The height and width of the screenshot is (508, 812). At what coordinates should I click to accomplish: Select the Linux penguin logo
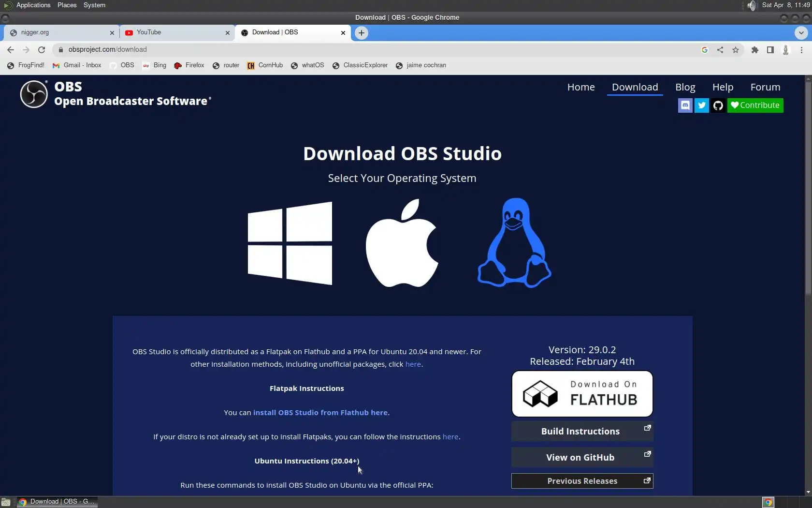514,242
